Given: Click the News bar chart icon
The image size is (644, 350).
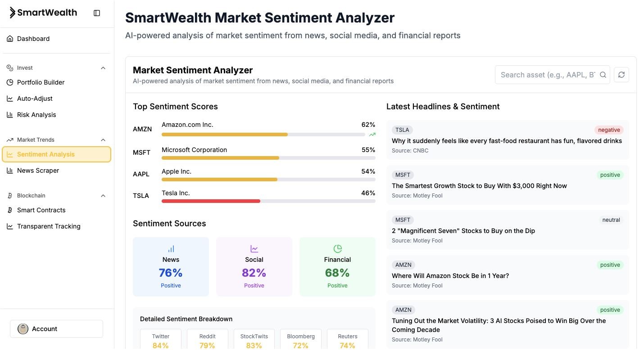Looking at the screenshot, I should click(171, 249).
